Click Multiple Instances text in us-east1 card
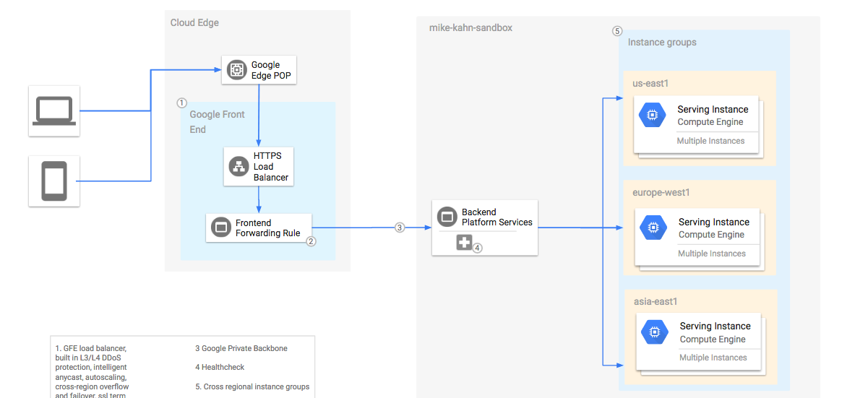The width and height of the screenshot is (868, 398). point(710,141)
